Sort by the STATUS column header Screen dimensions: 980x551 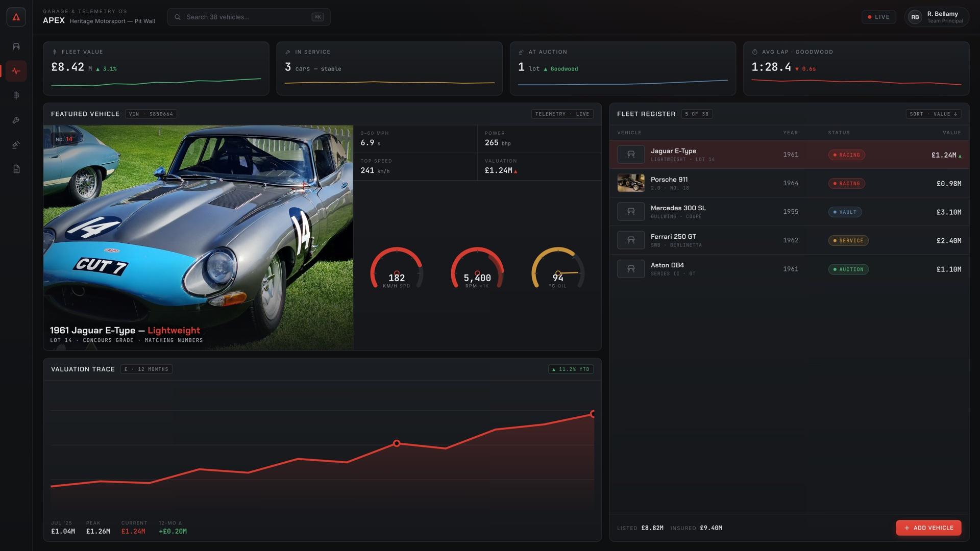tap(839, 133)
